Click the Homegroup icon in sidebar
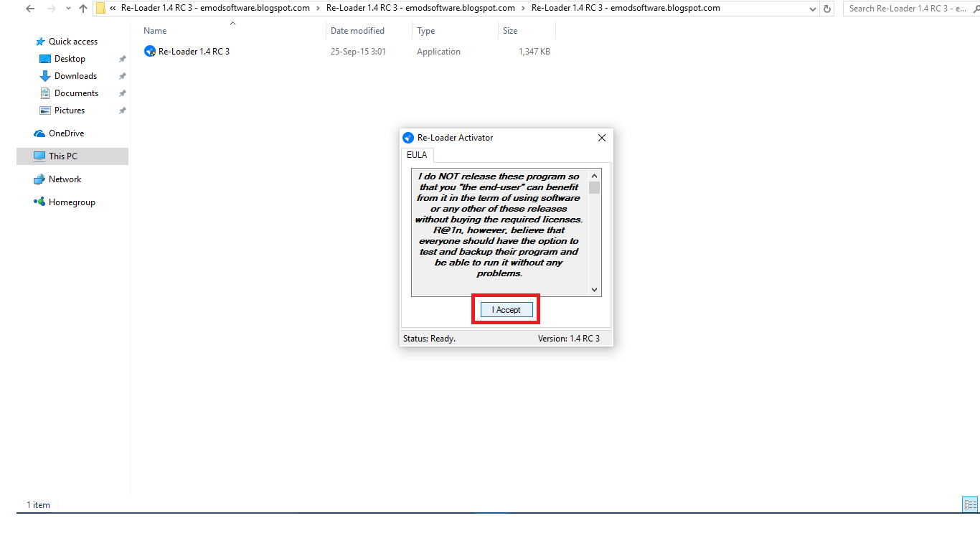Viewport: 980px width, 551px height. 39,202
